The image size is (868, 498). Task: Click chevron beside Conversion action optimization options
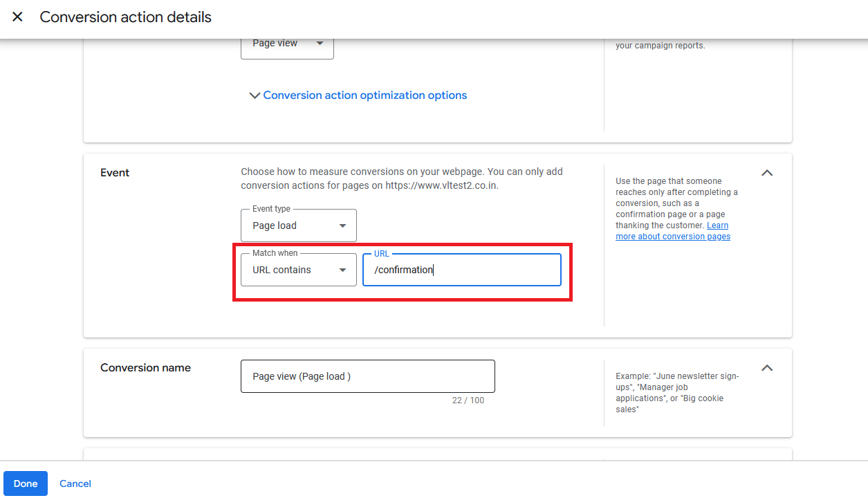(255, 95)
